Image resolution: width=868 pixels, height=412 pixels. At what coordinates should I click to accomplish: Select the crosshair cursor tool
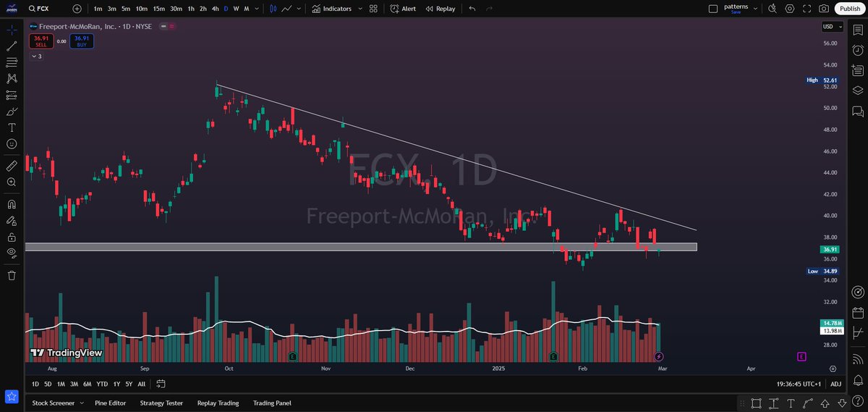coord(12,30)
